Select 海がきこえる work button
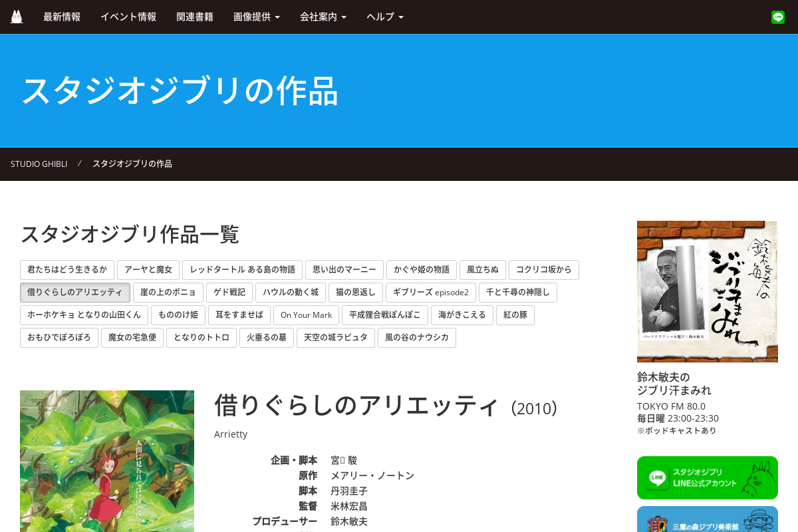Viewport: 798px width, 532px height. (463, 315)
